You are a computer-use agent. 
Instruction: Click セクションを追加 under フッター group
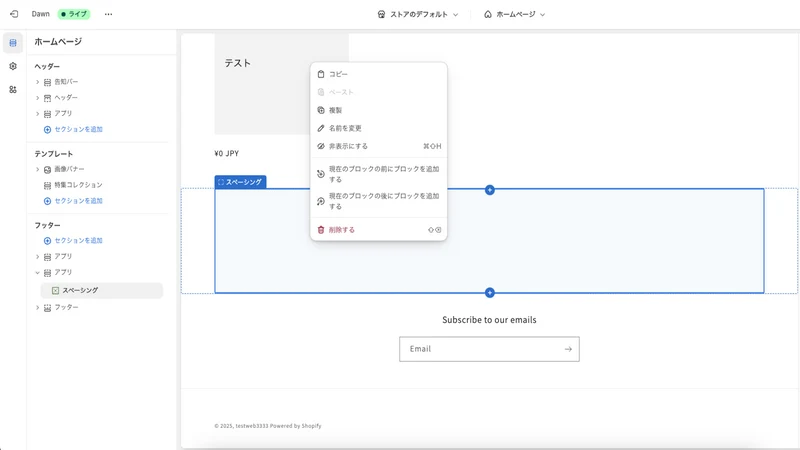point(73,241)
